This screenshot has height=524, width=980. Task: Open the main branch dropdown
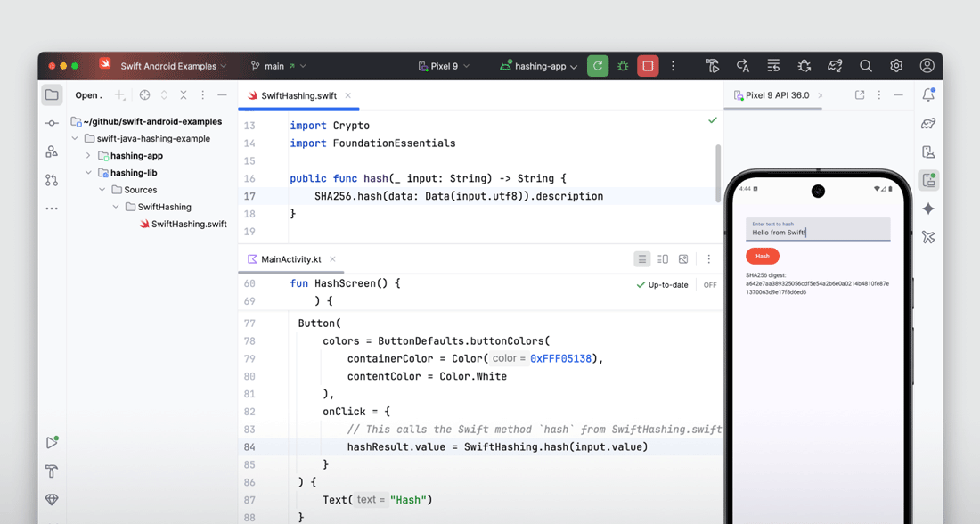(279, 66)
